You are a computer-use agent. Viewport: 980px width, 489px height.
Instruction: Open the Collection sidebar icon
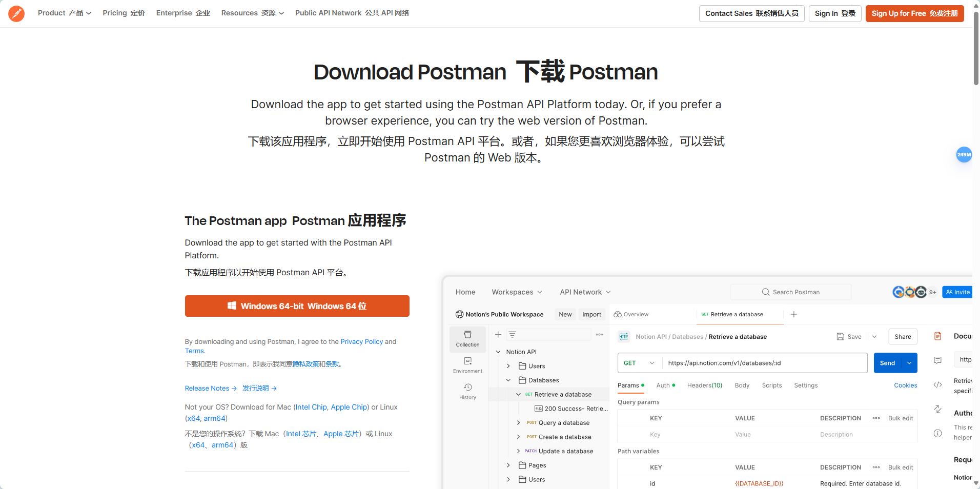(x=467, y=339)
